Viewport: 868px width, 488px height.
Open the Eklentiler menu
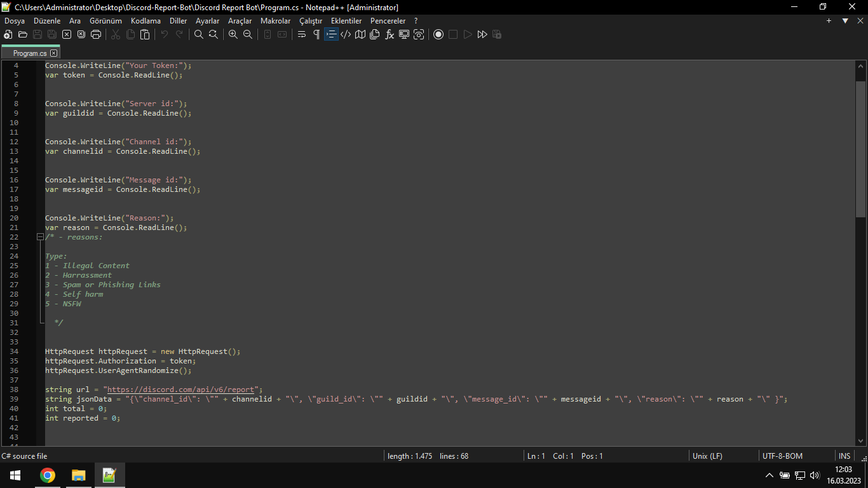coord(346,21)
